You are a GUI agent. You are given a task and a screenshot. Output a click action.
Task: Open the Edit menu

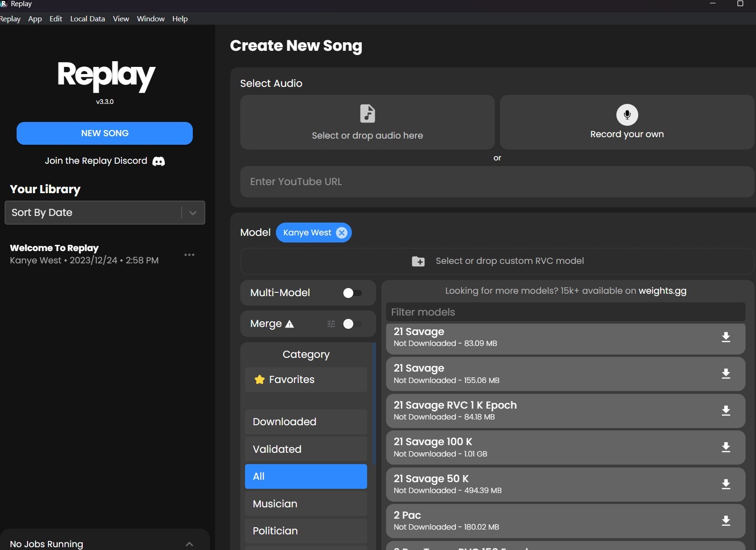click(56, 19)
